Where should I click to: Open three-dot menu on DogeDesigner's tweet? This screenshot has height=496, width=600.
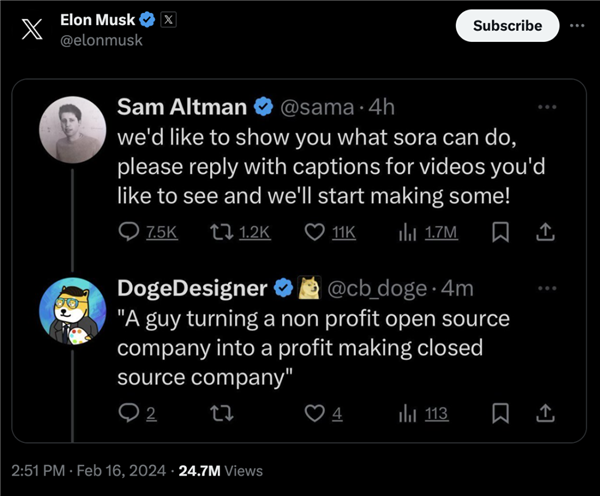546,288
